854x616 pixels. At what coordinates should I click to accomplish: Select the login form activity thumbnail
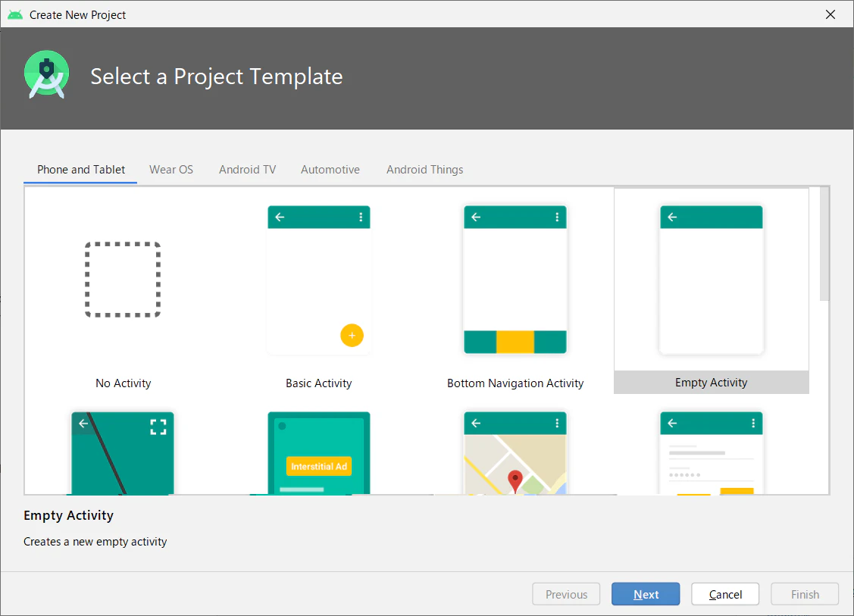712,453
